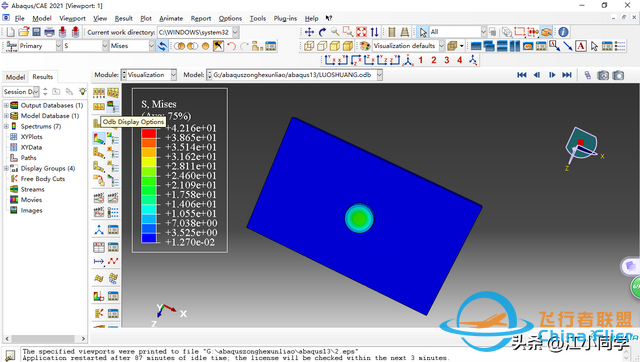This screenshot has height=362, width=640.
Task: Jump to first frame
Action: [522, 75]
